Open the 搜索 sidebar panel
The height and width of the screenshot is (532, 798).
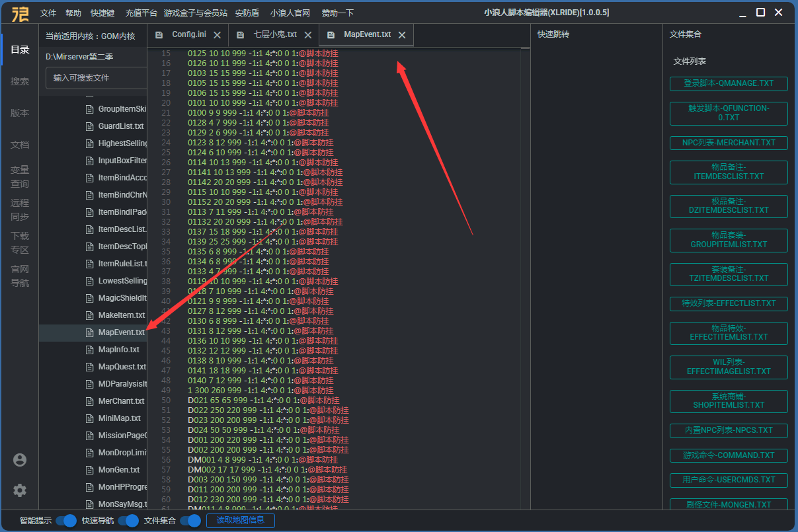20,81
